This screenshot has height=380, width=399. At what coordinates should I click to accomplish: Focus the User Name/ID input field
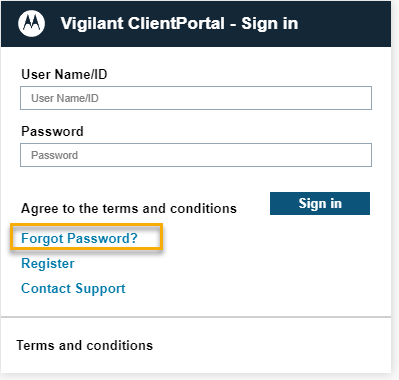[x=196, y=98]
